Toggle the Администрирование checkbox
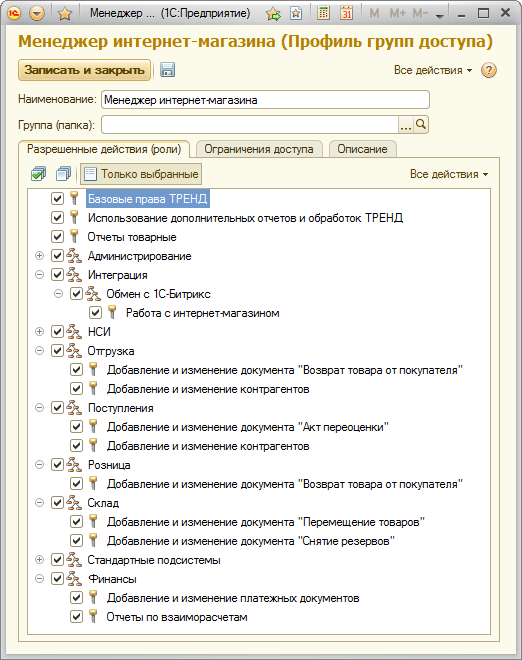522x660 pixels. 57,255
